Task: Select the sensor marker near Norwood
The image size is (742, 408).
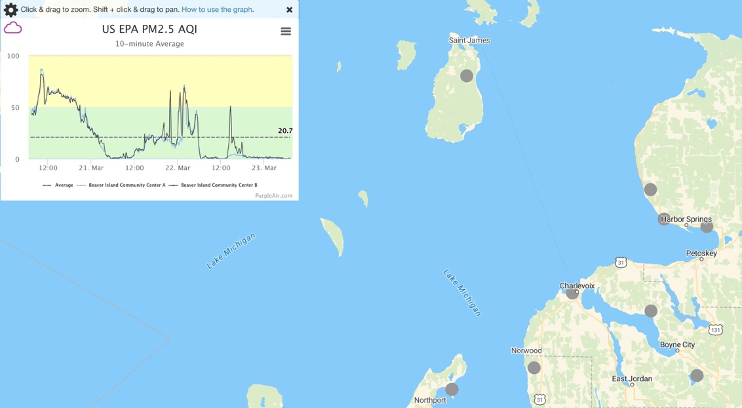Action: [x=534, y=367]
